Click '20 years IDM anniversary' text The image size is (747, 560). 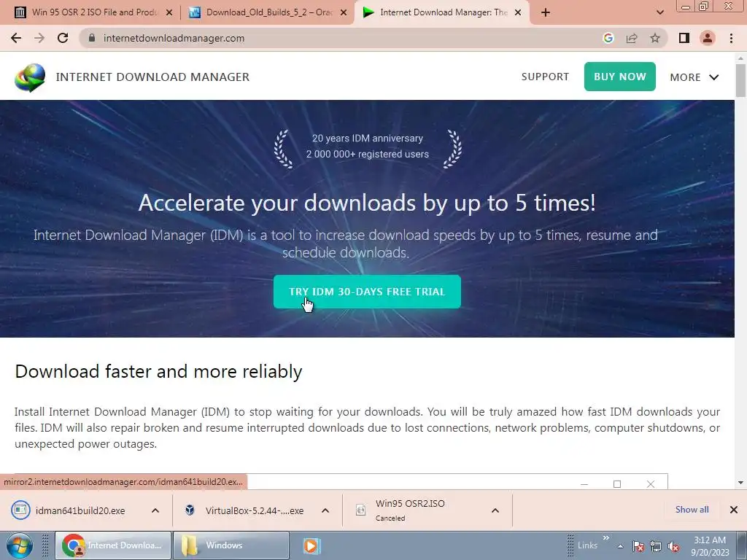(368, 138)
